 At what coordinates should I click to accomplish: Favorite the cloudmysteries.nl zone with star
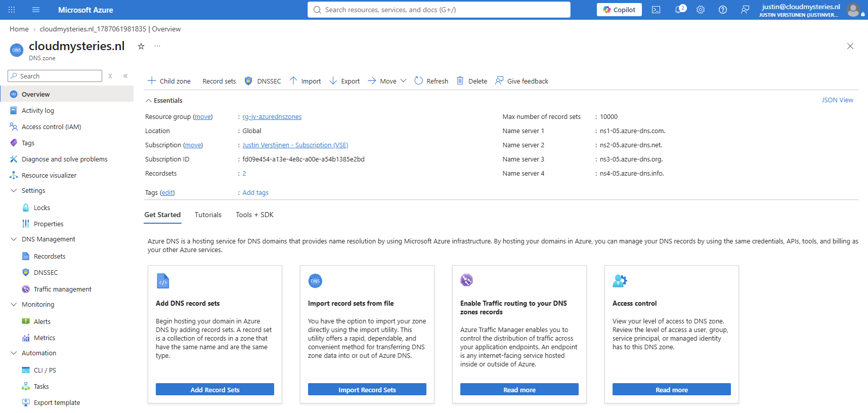click(x=141, y=46)
